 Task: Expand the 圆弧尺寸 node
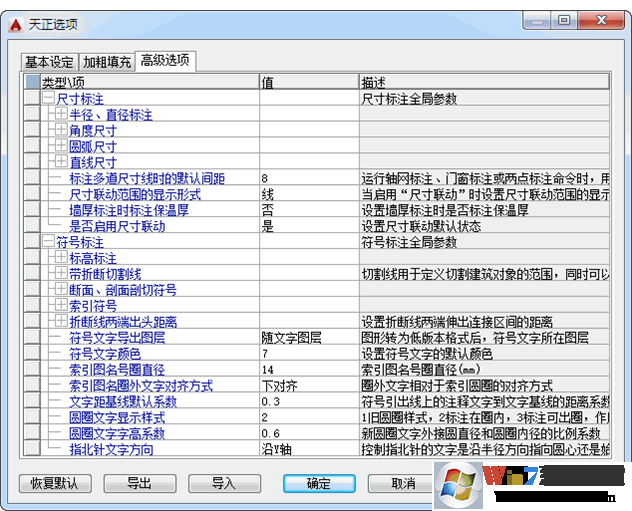click(61, 146)
